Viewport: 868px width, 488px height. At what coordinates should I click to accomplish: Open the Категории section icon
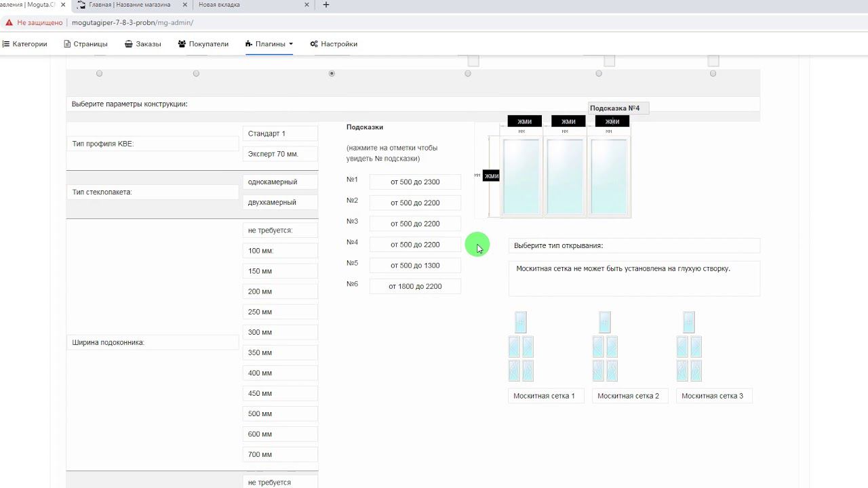click(6, 44)
